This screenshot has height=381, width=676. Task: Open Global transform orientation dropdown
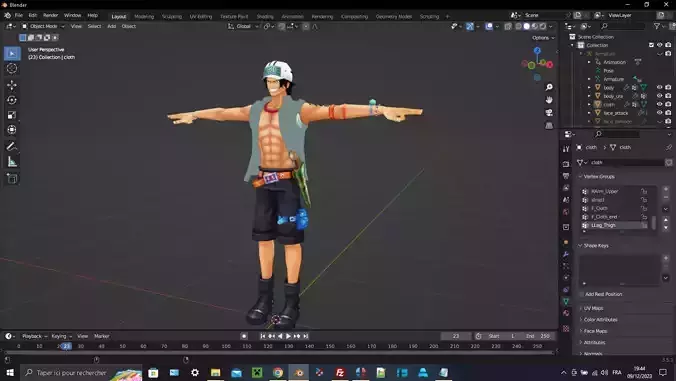coord(244,26)
